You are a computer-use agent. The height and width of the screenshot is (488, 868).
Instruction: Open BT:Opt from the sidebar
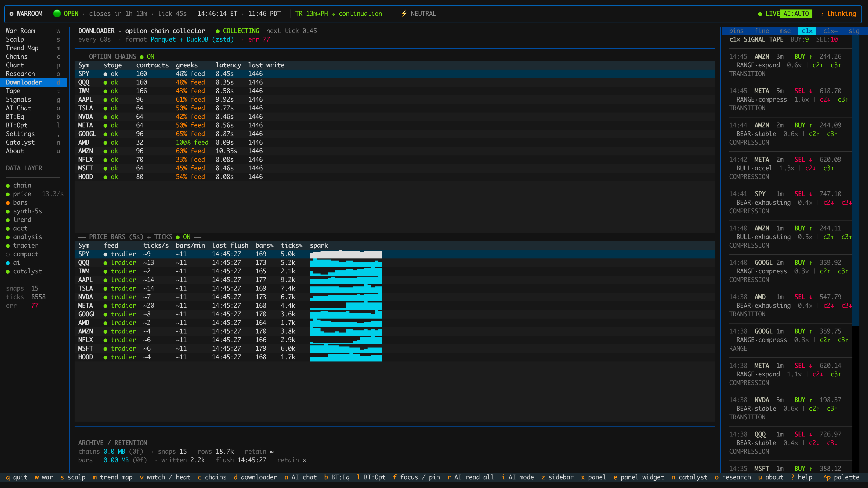click(34, 125)
